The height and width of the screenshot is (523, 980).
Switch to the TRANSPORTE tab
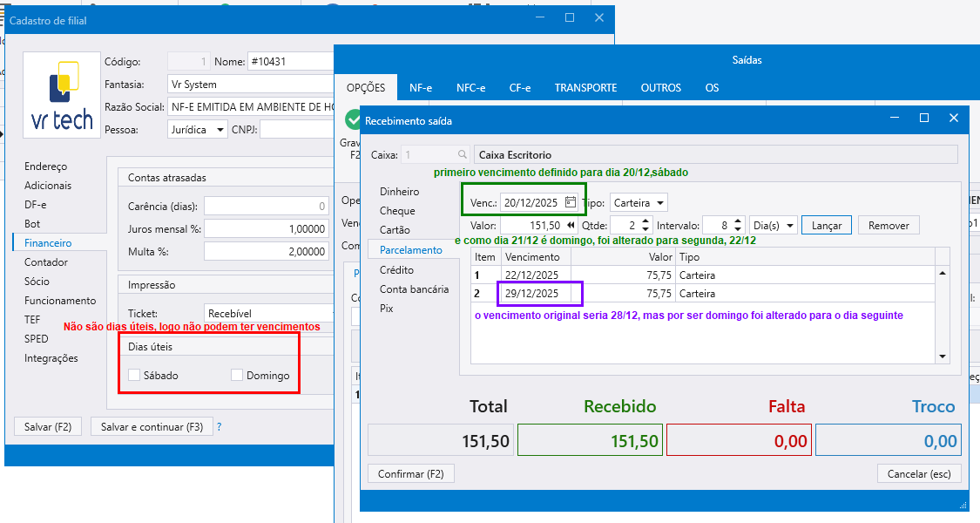point(585,88)
